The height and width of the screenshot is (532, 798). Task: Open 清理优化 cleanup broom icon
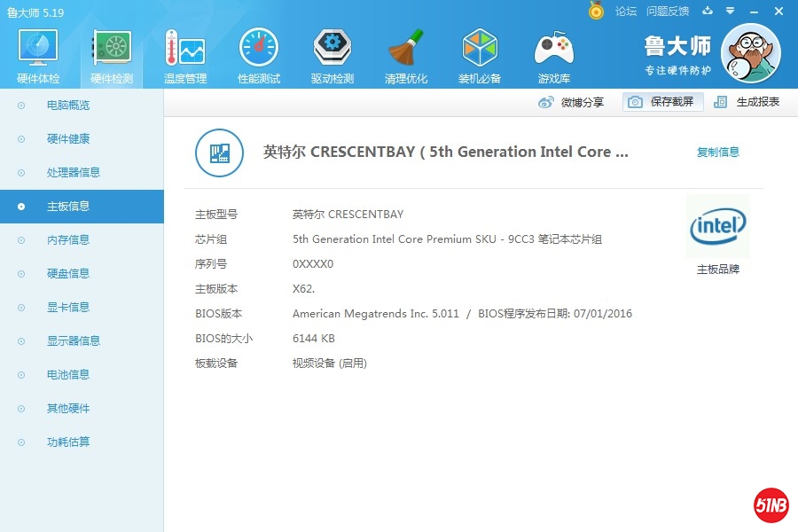[x=405, y=48]
